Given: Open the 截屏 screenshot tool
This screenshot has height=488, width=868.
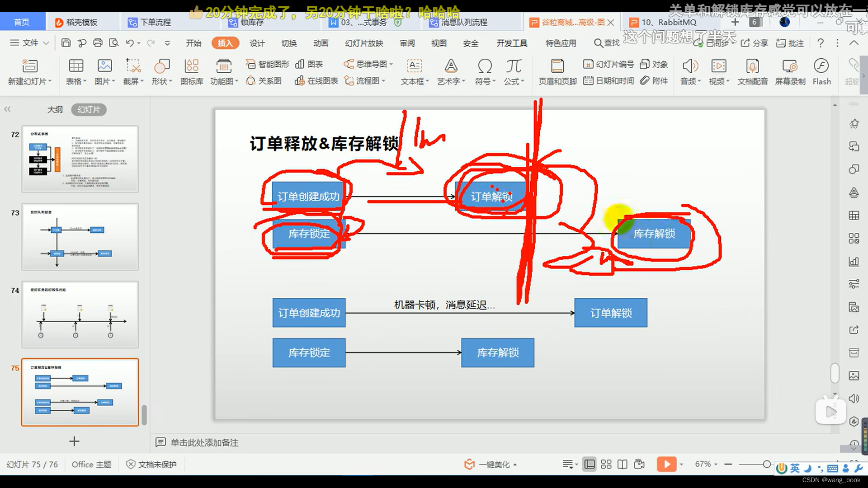Looking at the screenshot, I should coord(133,72).
